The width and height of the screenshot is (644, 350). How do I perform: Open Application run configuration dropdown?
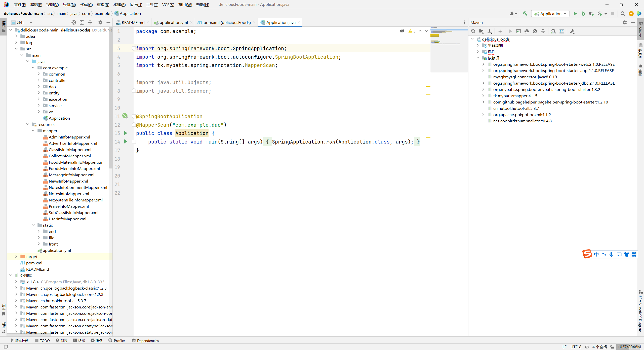550,14
